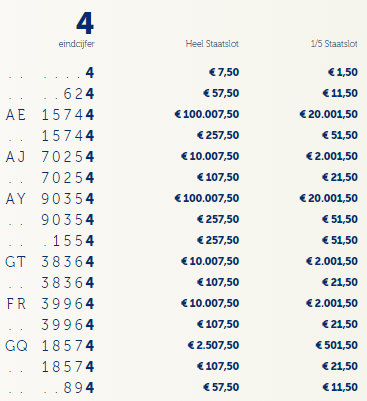
Task: Click lot number AE 15744
Action: [50, 115]
